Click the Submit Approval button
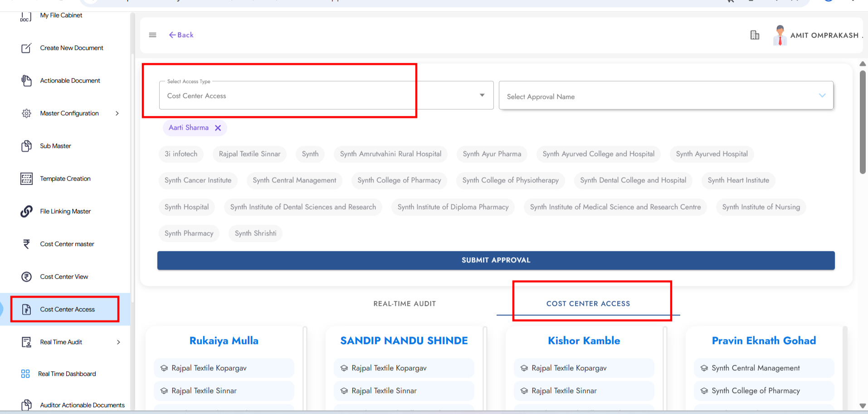868x414 pixels. (496, 260)
